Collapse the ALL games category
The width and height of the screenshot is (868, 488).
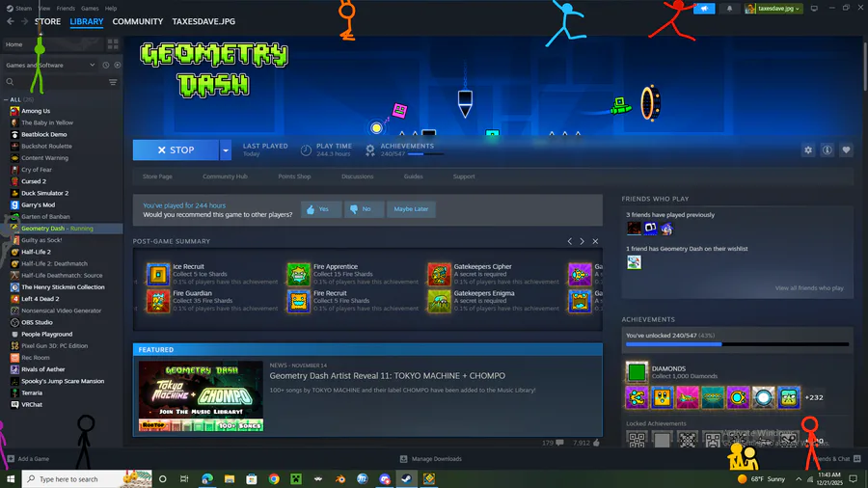[6, 99]
